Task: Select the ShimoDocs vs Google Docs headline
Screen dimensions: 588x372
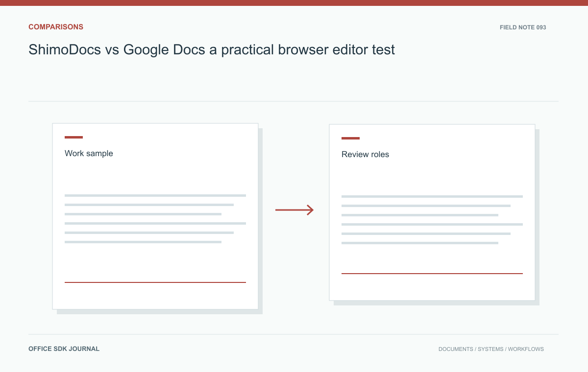Action: pos(212,50)
